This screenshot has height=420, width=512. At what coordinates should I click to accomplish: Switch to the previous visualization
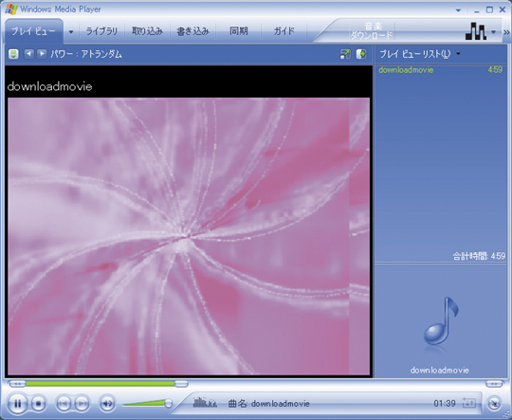tap(29, 54)
